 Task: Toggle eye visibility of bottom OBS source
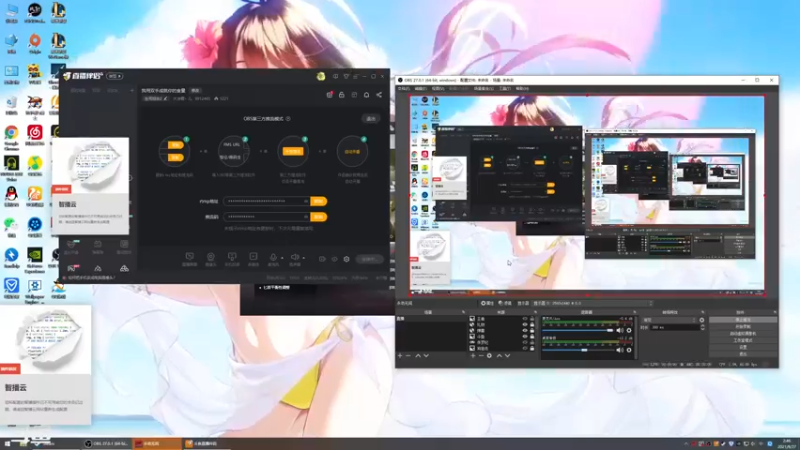(525, 348)
